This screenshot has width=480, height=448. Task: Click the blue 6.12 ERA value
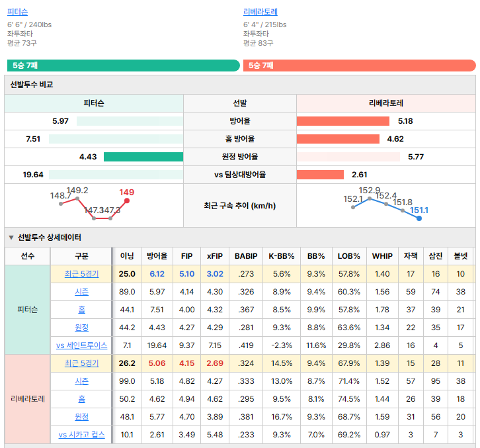[157, 274]
